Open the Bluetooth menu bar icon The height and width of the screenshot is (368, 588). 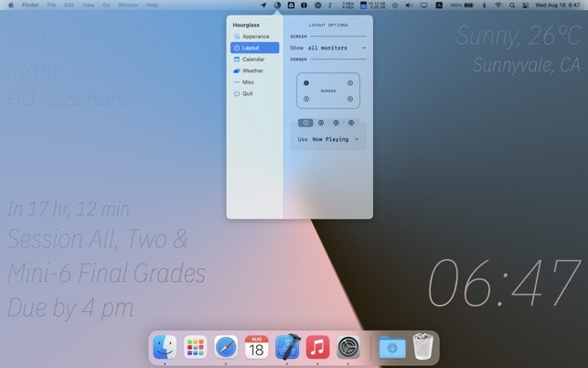pos(484,5)
